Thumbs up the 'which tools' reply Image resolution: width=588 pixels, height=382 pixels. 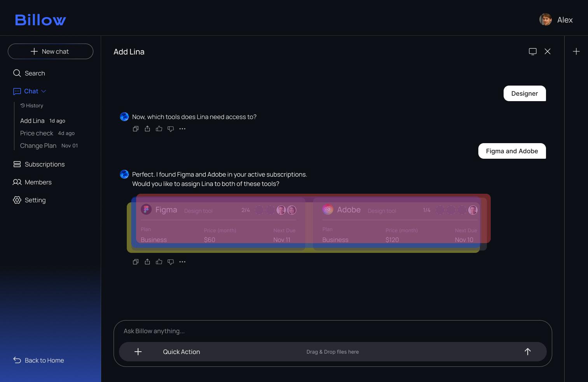(x=159, y=129)
